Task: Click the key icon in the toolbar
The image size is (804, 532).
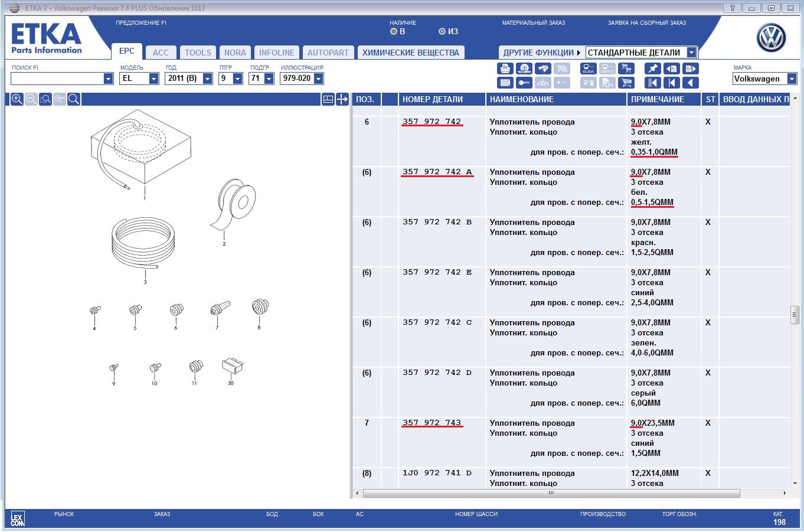Action: (x=524, y=83)
